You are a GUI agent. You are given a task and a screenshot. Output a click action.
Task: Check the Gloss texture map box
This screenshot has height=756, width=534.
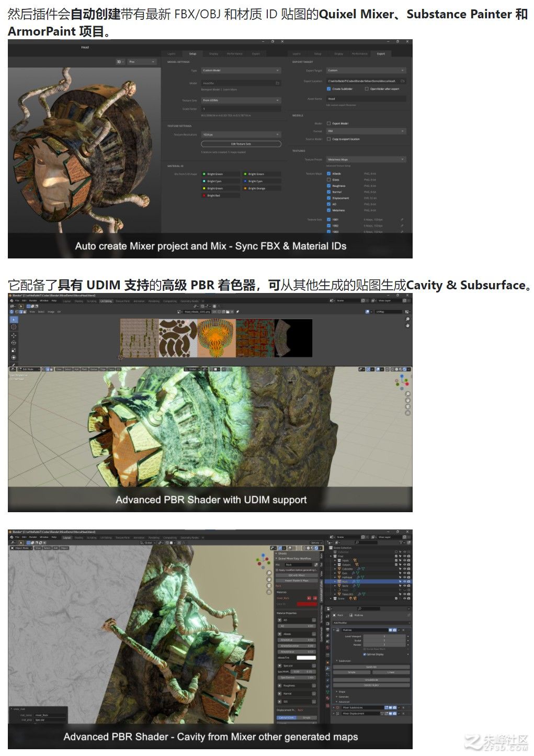(x=328, y=180)
